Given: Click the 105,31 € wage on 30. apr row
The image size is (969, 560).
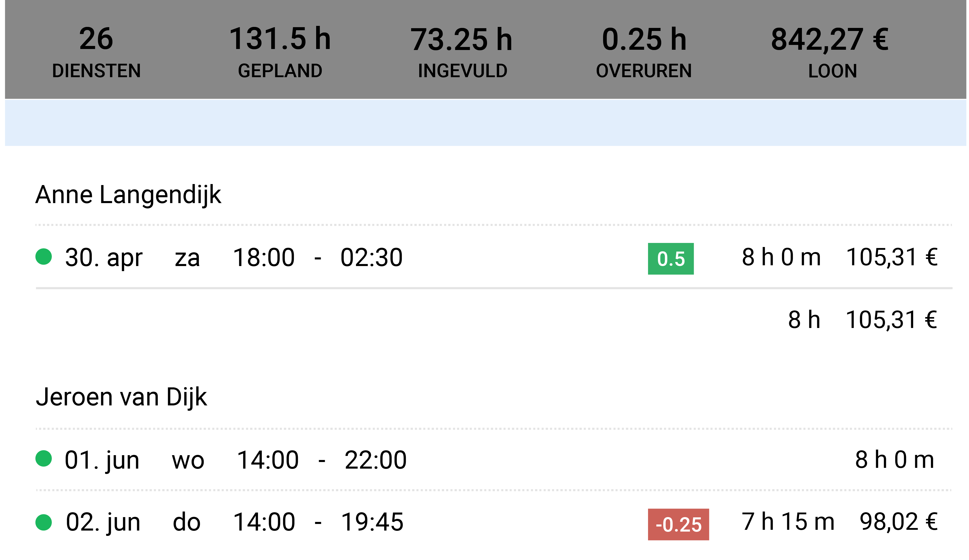Looking at the screenshot, I should click(x=892, y=257).
